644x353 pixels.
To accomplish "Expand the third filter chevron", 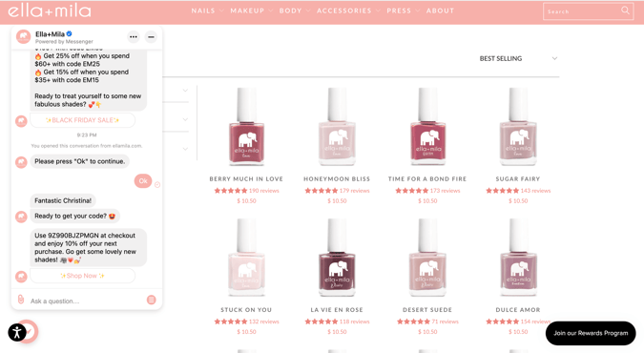I will 185,149.
